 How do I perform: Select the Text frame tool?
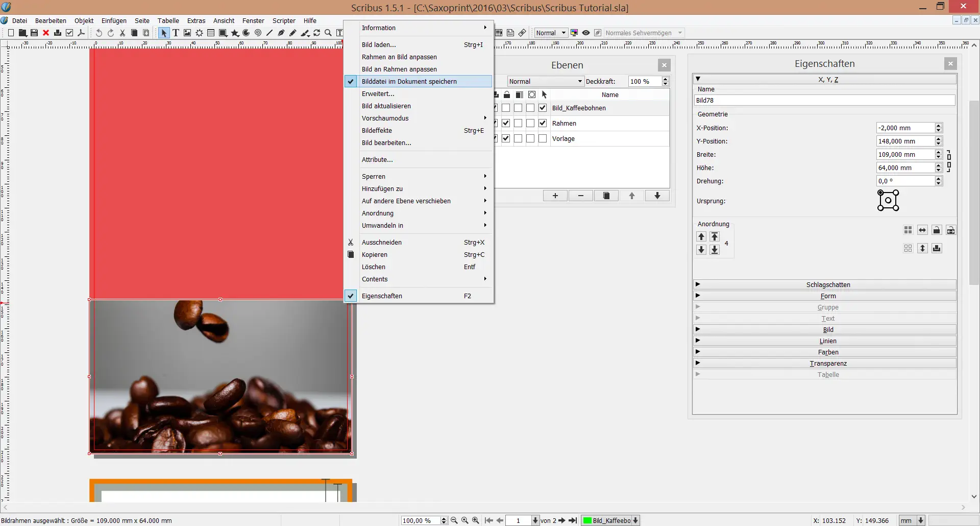tap(176, 32)
